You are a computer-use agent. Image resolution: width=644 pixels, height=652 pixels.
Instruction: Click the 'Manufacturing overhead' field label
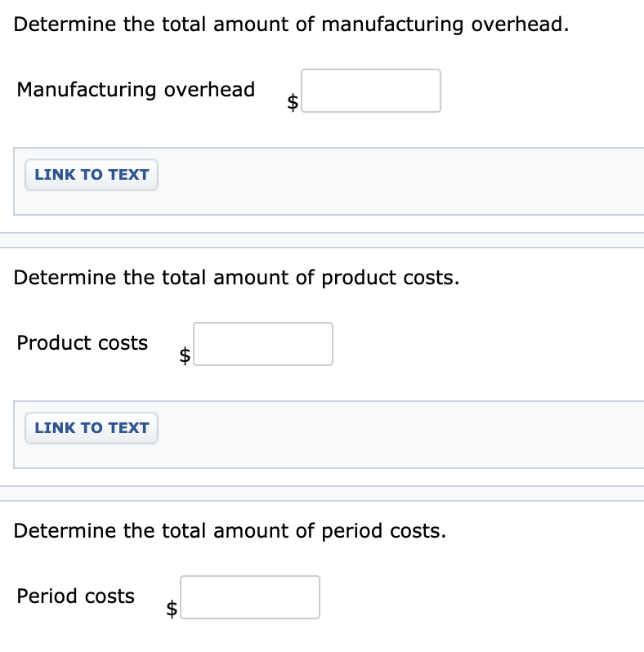[x=136, y=89]
